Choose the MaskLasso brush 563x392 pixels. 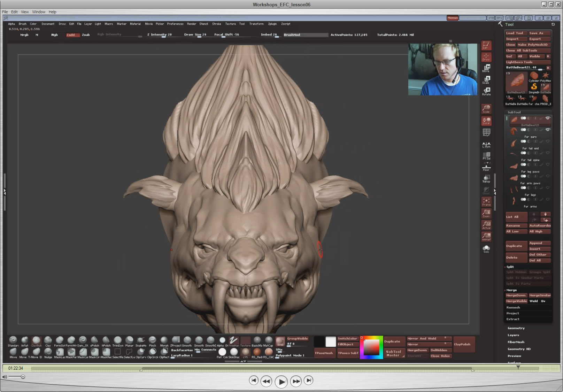[60, 353]
